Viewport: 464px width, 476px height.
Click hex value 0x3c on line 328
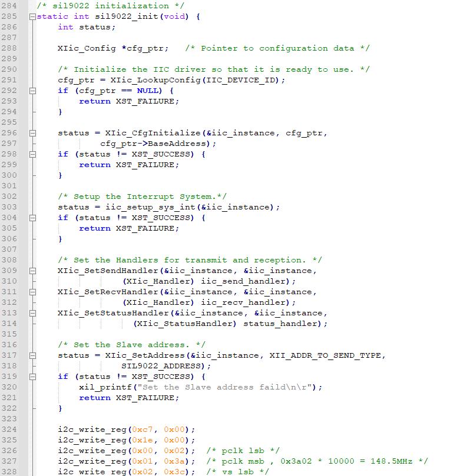point(174,471)
